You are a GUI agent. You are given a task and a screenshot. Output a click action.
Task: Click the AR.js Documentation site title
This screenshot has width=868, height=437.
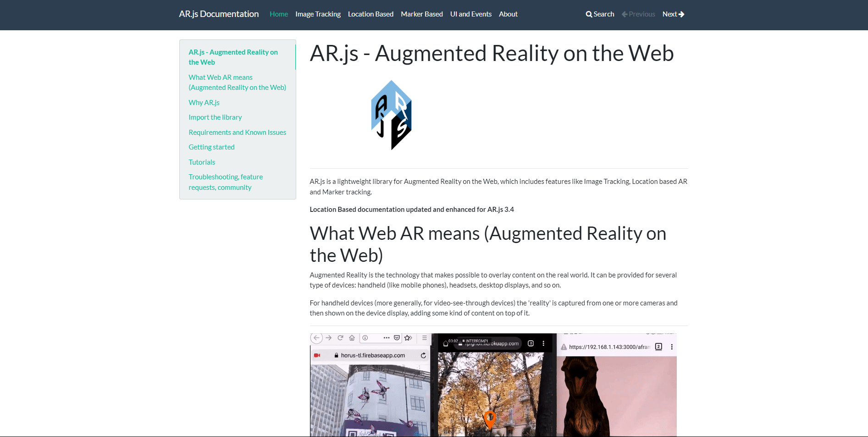pyautogui.click(x=219, y=14)
